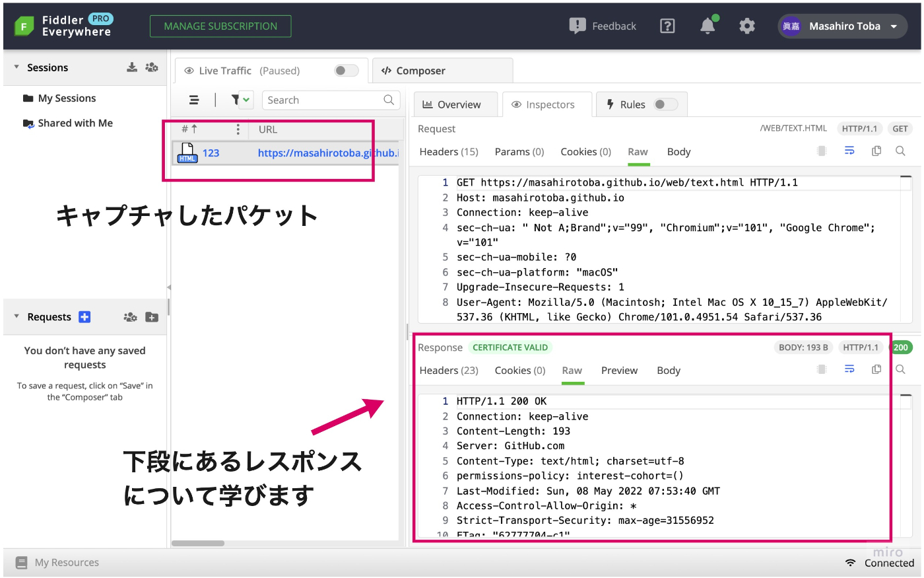Open the help question mark icon
Image resolution: width=924 pixels, height=578 pixels.
coord(667,26)
